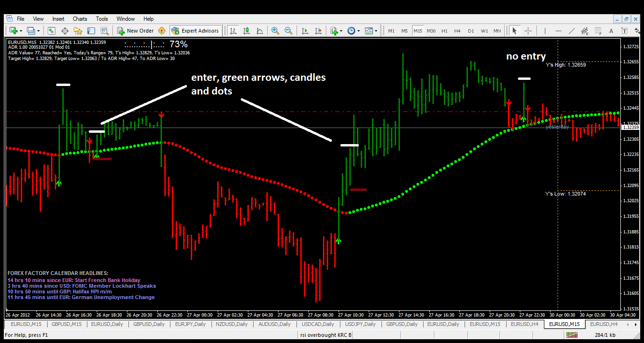Screen dimensions: 644x343
Task: Click the connection status bars indicator
Action: point(572,335)
